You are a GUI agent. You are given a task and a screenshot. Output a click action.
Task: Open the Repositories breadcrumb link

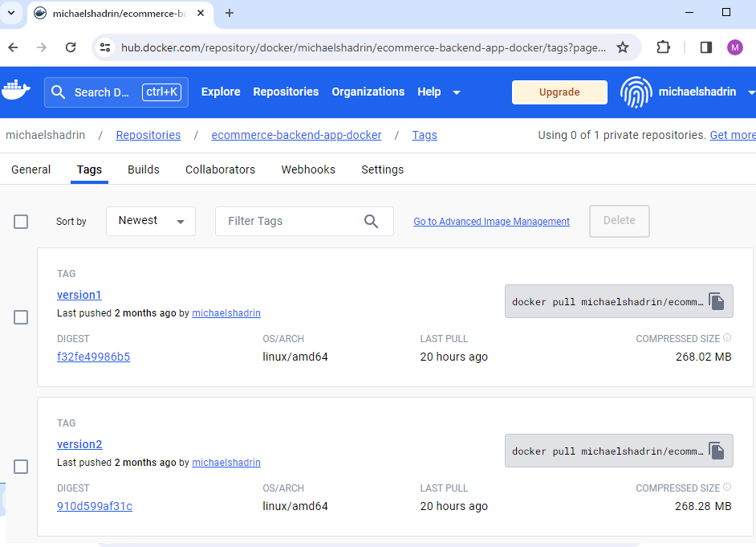pos(148,135)
